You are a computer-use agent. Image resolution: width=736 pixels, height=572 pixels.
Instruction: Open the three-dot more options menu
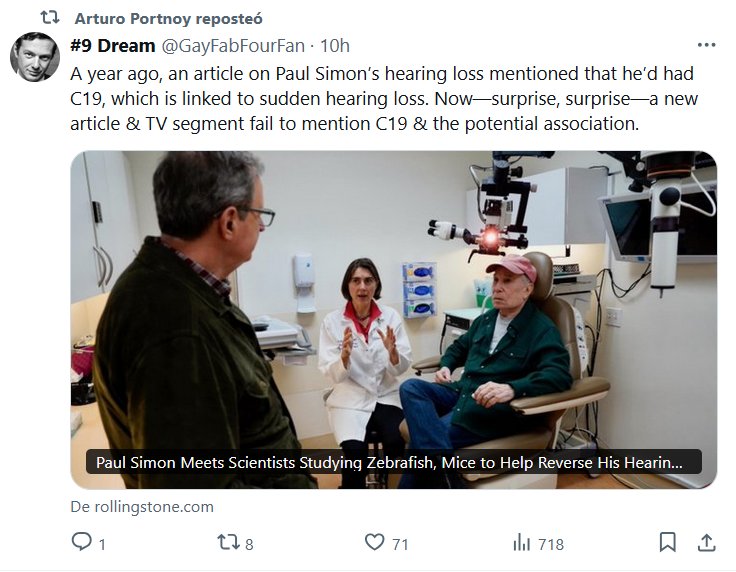tap(706, 45)
